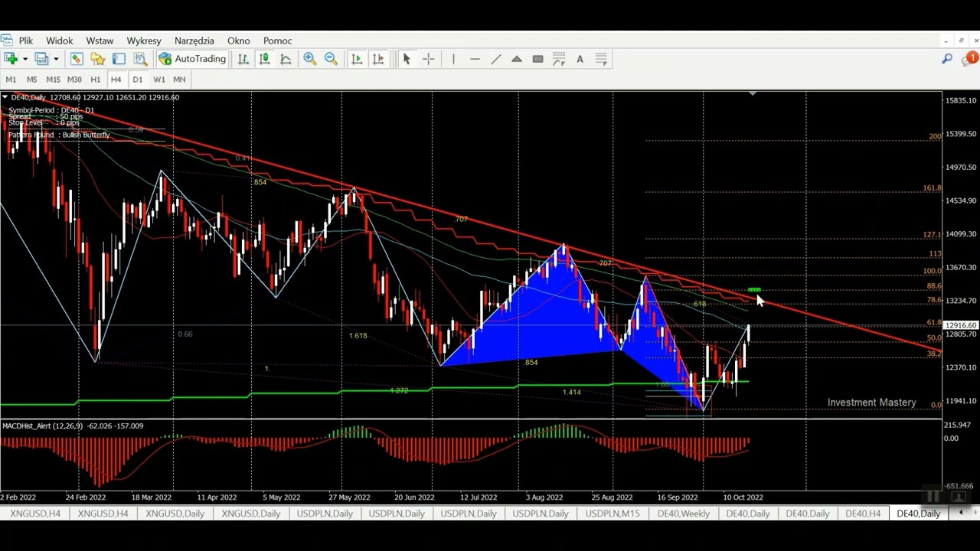The image size is (980, 551).
Task: Expand the Profiles dropdown arrow
Action: pyautogui.click(x=56, y=59)
